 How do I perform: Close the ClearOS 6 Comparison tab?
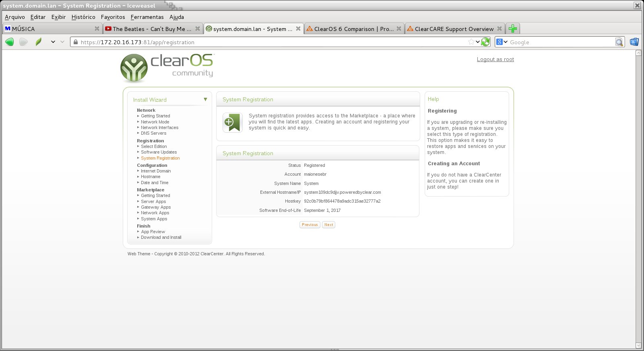pos(399,29)
